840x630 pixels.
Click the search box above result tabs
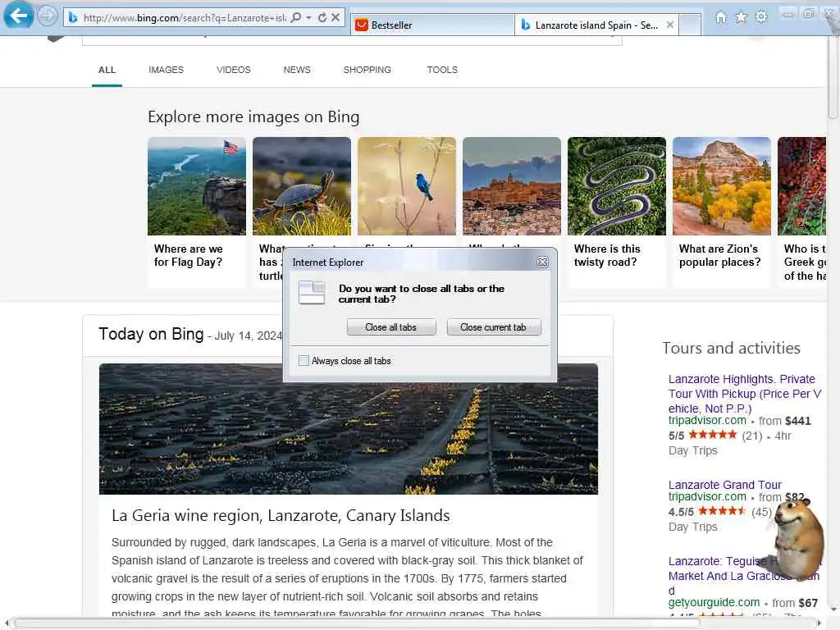[352, 41]
